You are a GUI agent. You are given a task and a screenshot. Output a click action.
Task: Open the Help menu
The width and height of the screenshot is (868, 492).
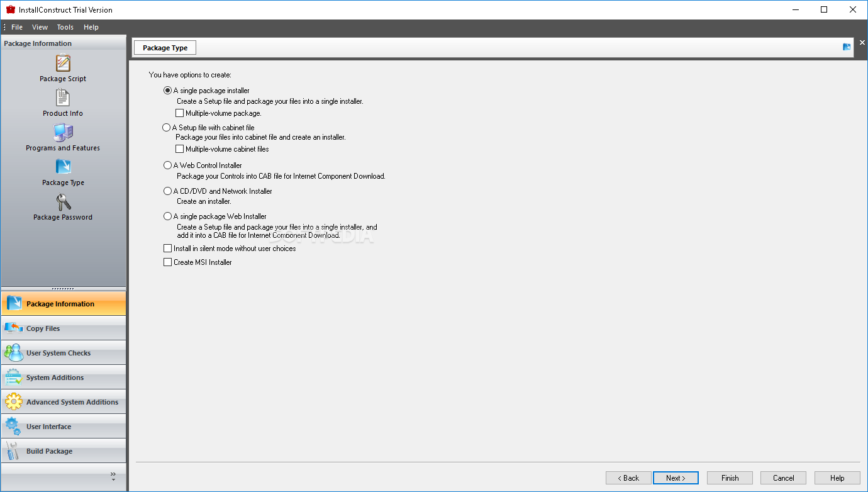pos(91,27)
